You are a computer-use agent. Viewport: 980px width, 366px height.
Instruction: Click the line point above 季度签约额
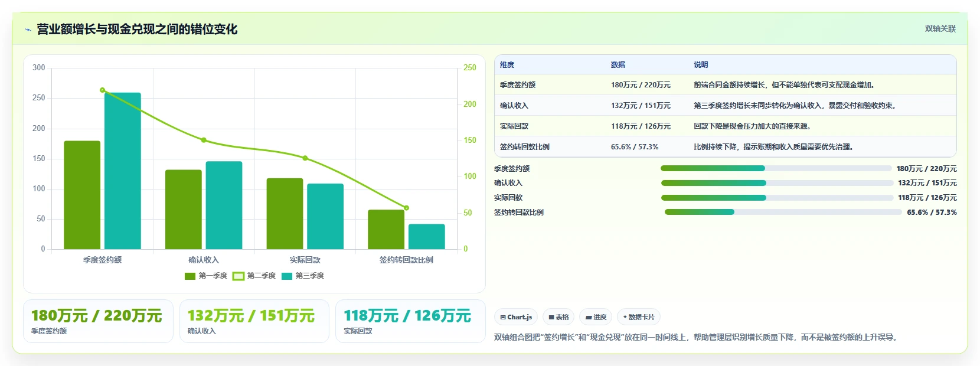tap(103, 90)
